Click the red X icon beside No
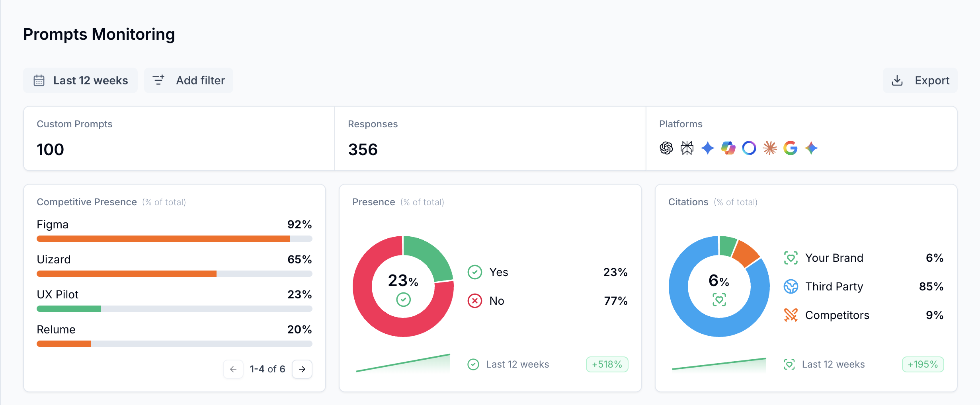The image size is (980, 405). pyautogui.click(x=474, y=301)
